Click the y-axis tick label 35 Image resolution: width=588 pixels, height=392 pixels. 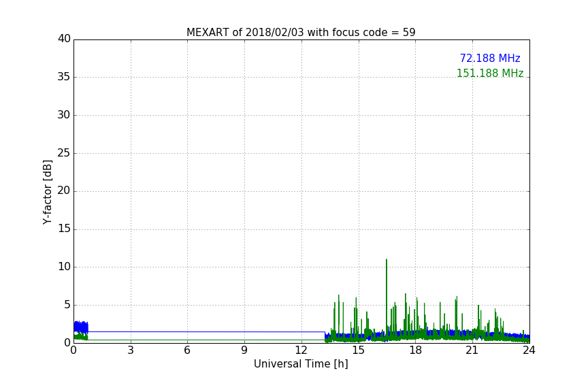64,77
